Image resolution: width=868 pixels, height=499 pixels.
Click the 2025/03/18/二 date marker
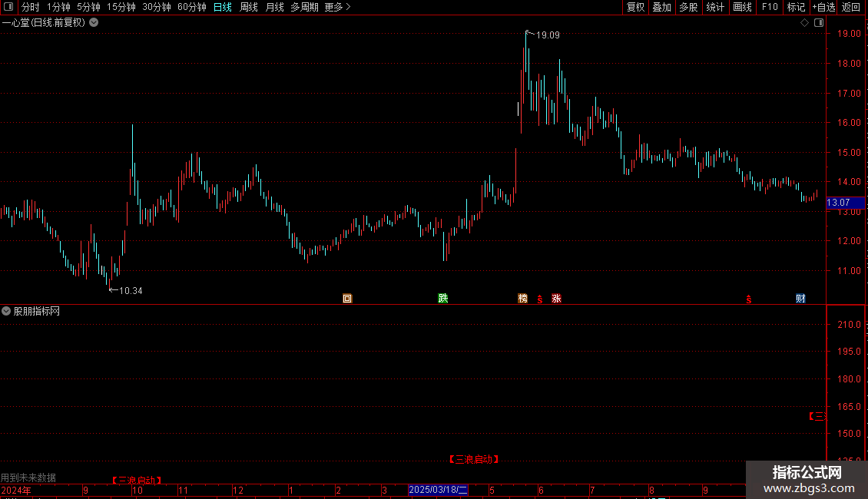click(x=438, y=490)
